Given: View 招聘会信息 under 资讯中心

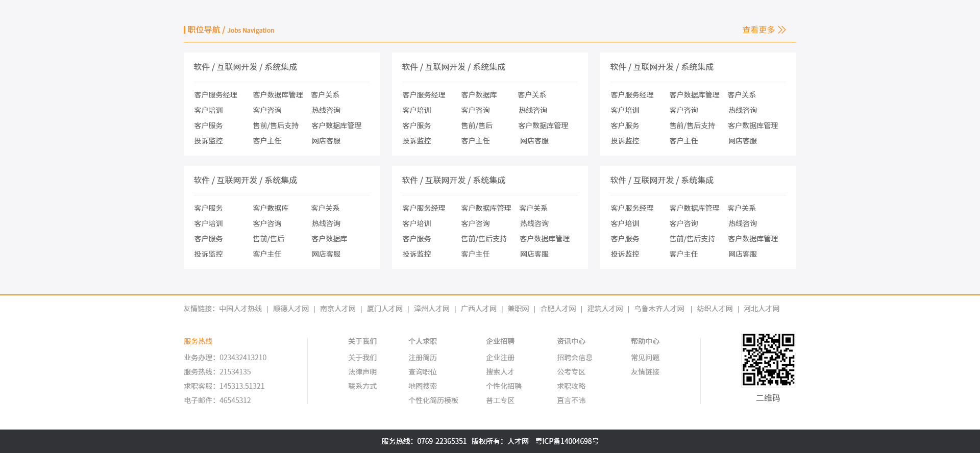Looking at the screenshot, I should pyautogui.click(x=575, y=358).
